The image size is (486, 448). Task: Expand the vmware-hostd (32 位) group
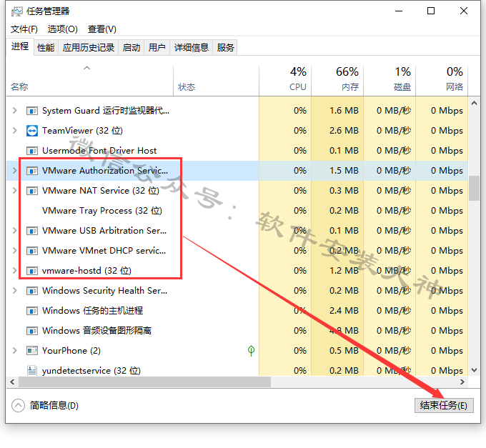point(14,271)
